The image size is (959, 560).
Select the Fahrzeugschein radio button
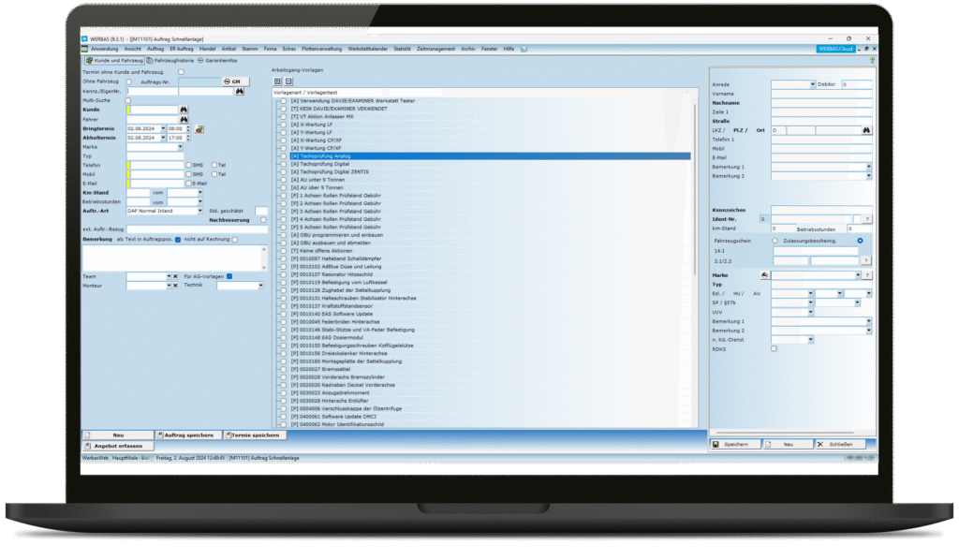pos(775,241)
